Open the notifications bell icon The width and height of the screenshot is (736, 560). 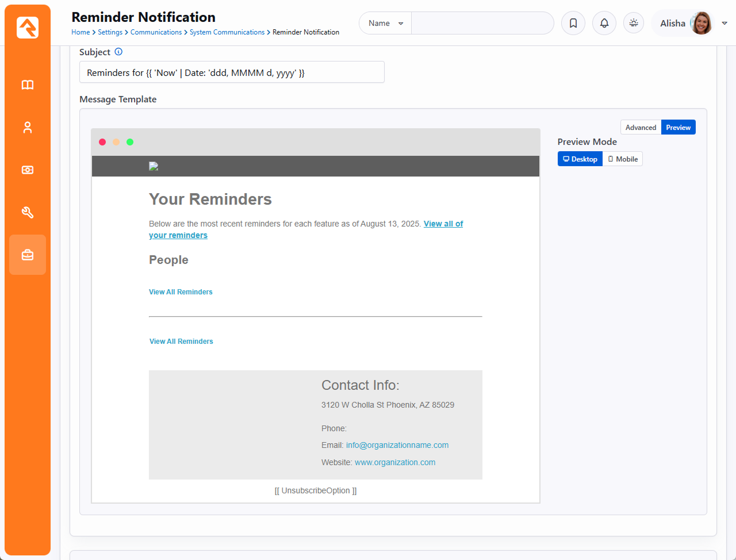(x=604, y=24)
